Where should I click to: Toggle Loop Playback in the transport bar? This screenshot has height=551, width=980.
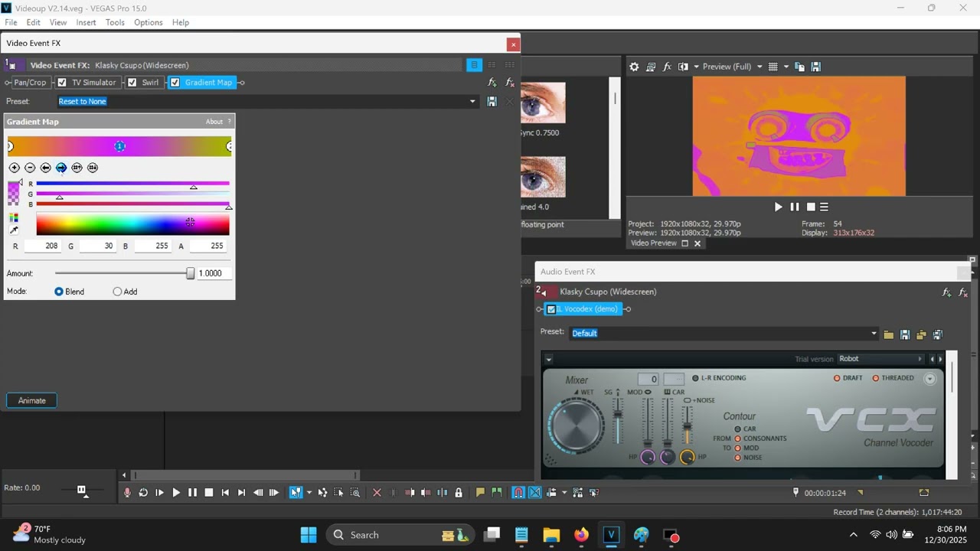[143, 493]
